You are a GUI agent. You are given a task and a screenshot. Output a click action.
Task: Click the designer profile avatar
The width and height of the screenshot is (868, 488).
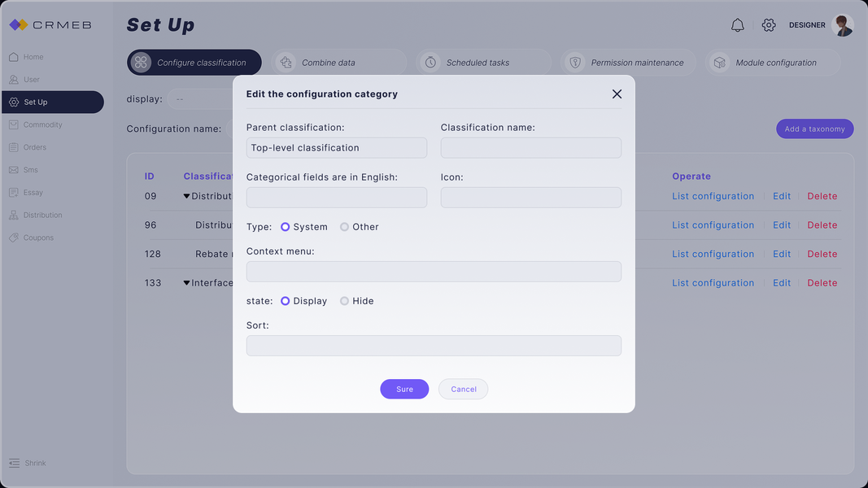[x=844, y=25]
